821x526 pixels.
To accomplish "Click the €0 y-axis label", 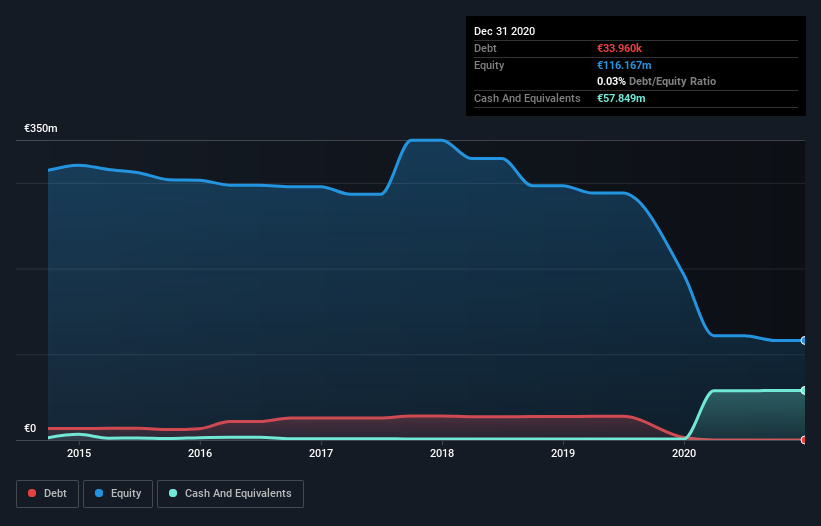I will (30, 428).
